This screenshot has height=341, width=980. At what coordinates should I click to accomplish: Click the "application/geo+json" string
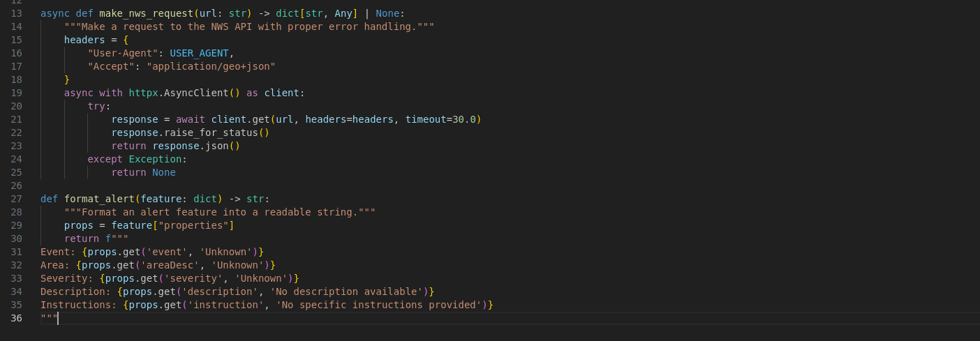pyautogui.click(x=211, y=66)
